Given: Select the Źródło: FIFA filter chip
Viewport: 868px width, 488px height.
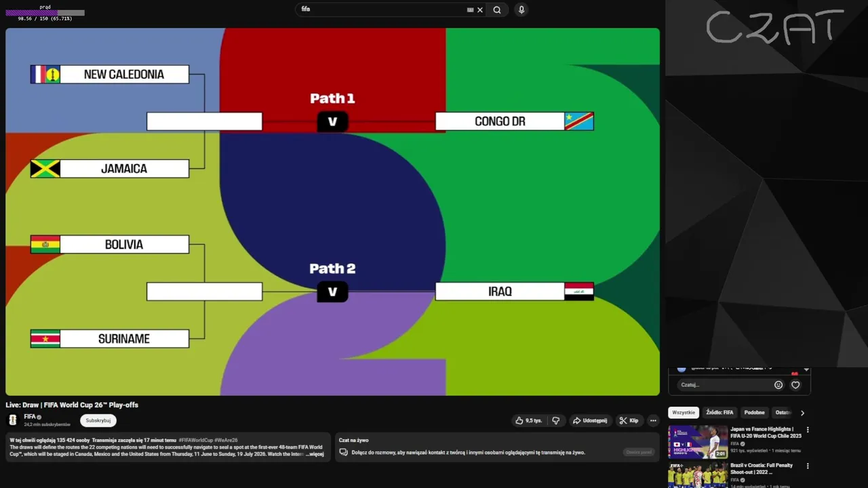Looking at the screenshot, I should pyautogui.click(x=719, y=413).
